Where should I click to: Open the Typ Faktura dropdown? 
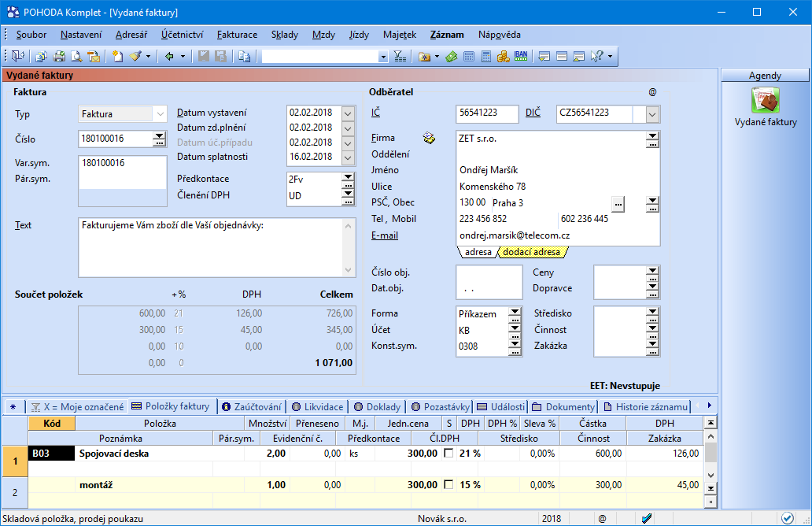[160, 114]
